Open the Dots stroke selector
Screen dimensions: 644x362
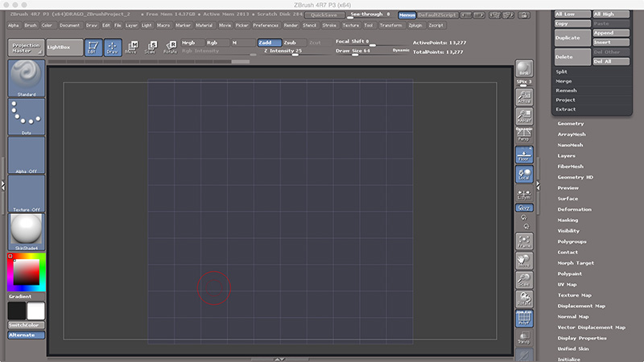[x=26, y=117]
